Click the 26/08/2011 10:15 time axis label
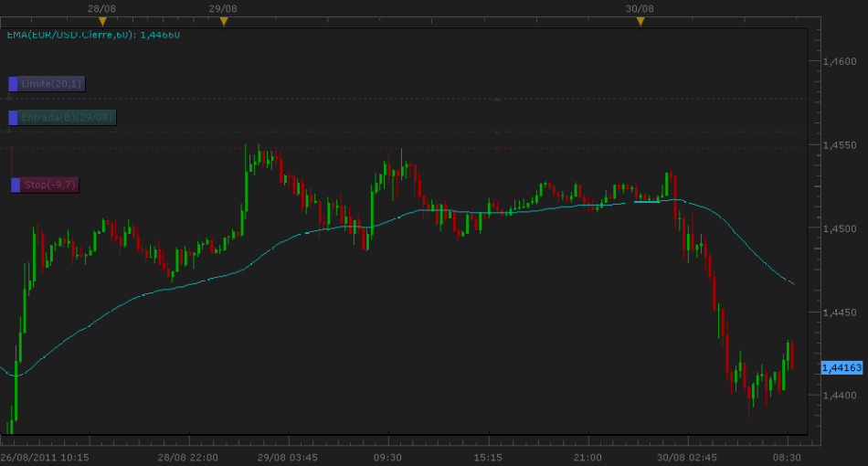 (x=44, y=456)
